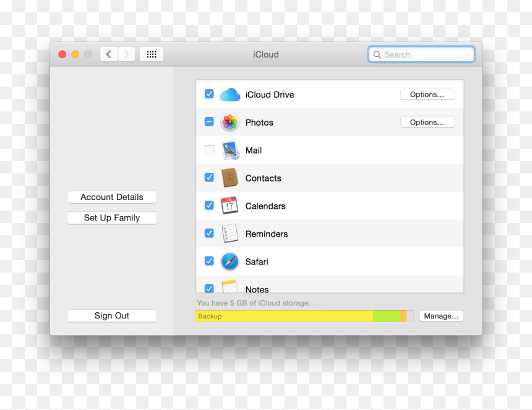This screenshot has height=410, width=532.
Task: Select the iCloud Drive label text
Action: click(270, 95)
